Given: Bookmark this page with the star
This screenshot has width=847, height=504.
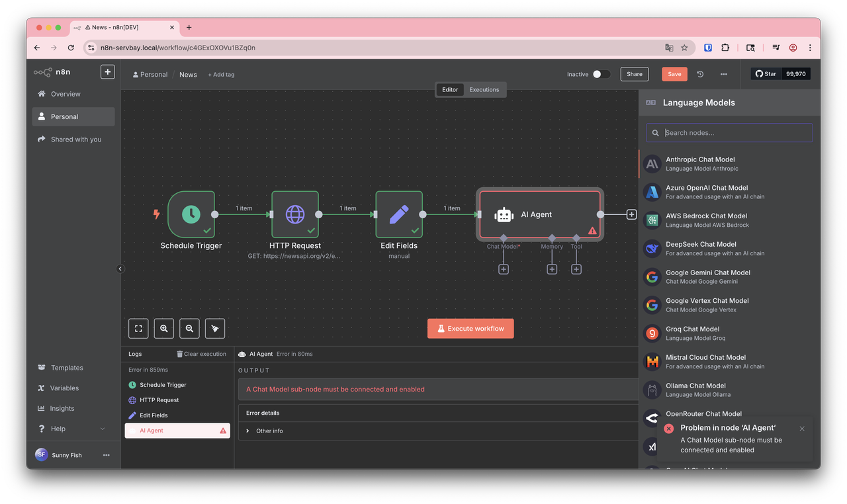Looking at the screenshot, I should 684,48.
